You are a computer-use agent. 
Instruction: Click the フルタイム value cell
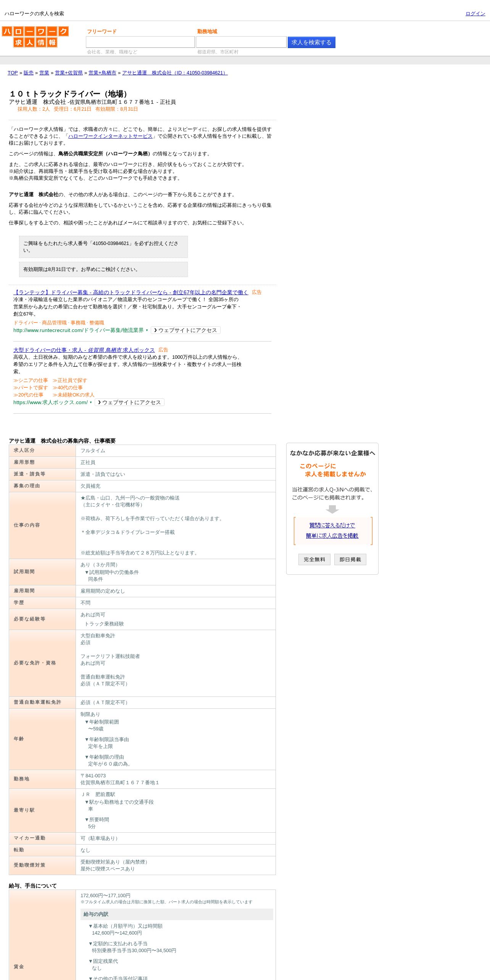click(176, 451)
